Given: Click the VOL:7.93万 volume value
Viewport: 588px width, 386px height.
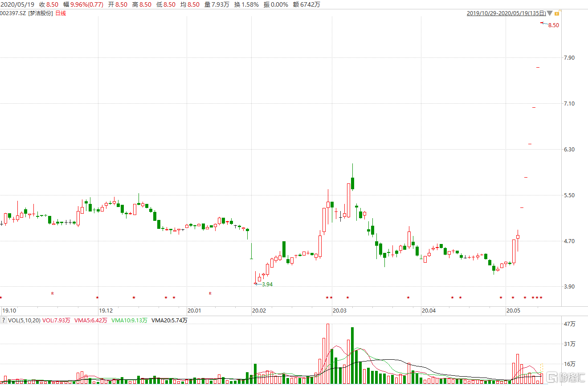Looking at the screenshot, I should click(56, 320).
